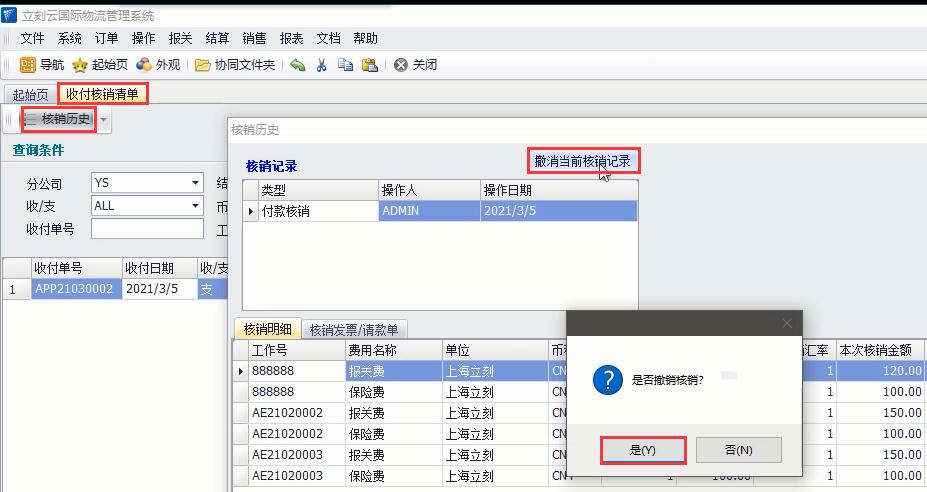This screenshot has height=492, width=927.
Task: Confirm with the 是(Y) button
Action: coord(643,450)
